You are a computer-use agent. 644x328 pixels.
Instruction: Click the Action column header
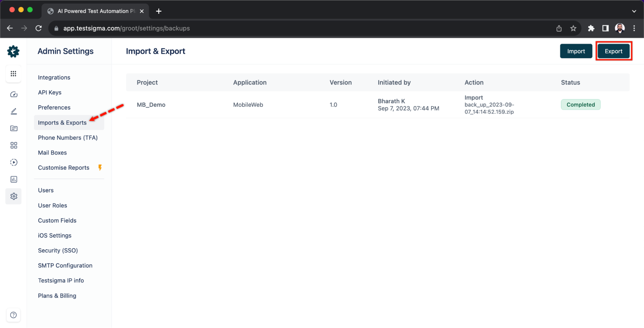click(x=474, y=83)
